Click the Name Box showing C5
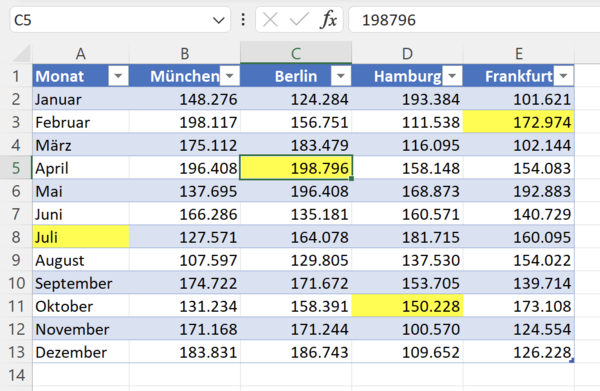Viewport: 600px width, 391px height. [x=120, y=20]
